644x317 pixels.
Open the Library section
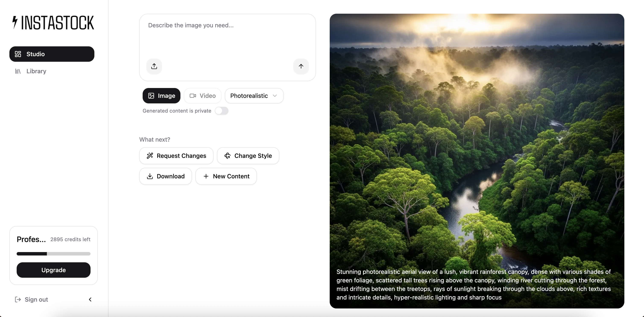[x=36, y=71]
